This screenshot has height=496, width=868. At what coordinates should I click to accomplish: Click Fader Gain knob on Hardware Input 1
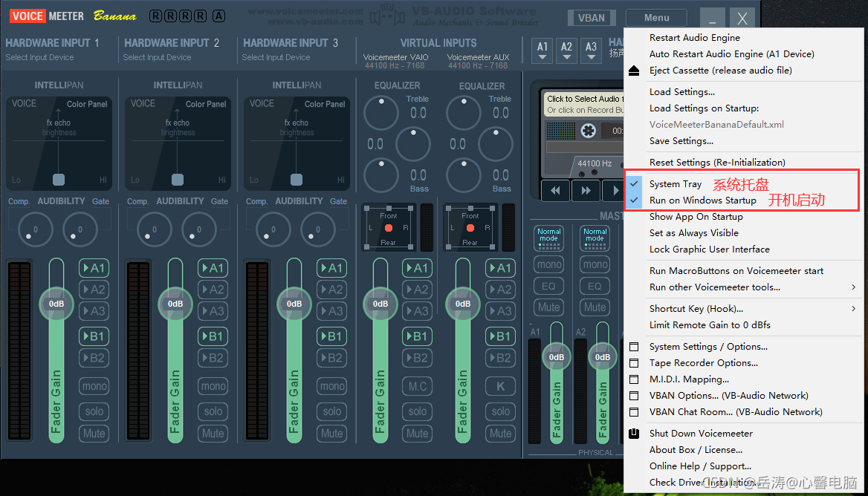[56, 304]
